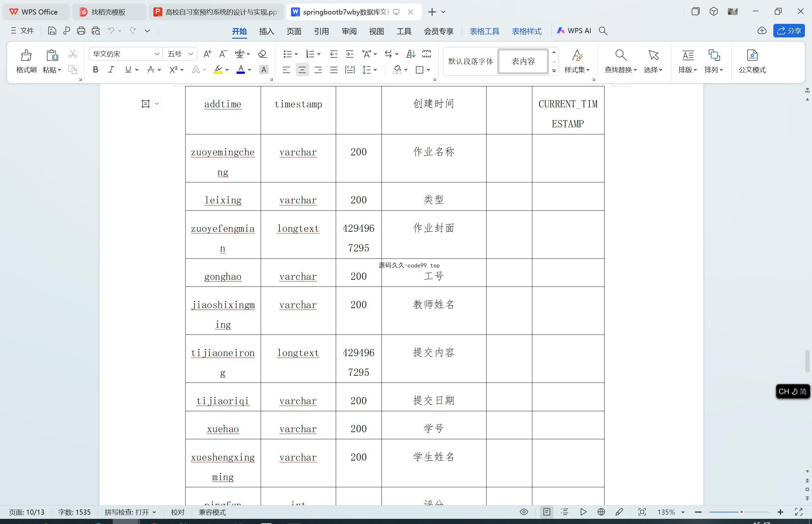This screenshot has height=524, width=812.
Task: Click the Cut scissors icon
Action: coord(73,54)
